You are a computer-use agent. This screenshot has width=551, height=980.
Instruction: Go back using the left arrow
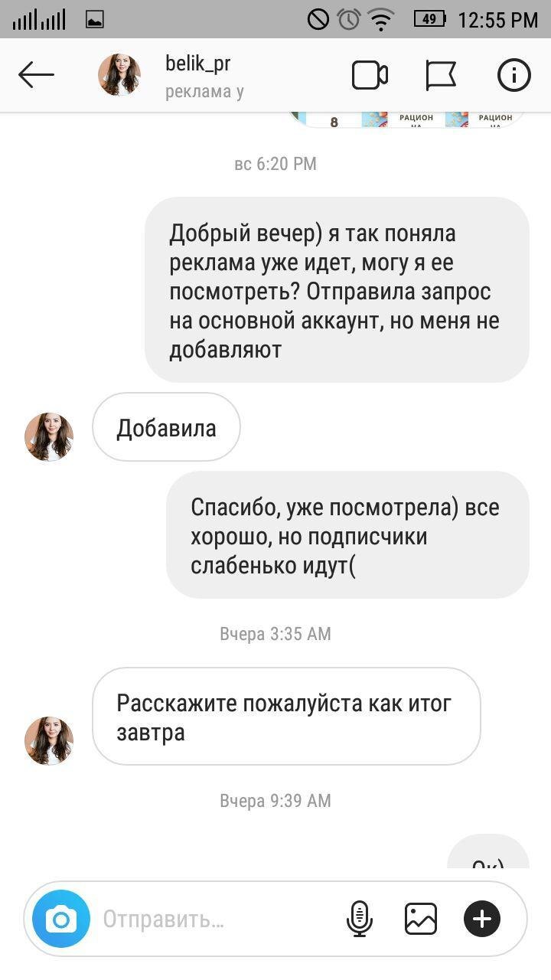(36, 75)
